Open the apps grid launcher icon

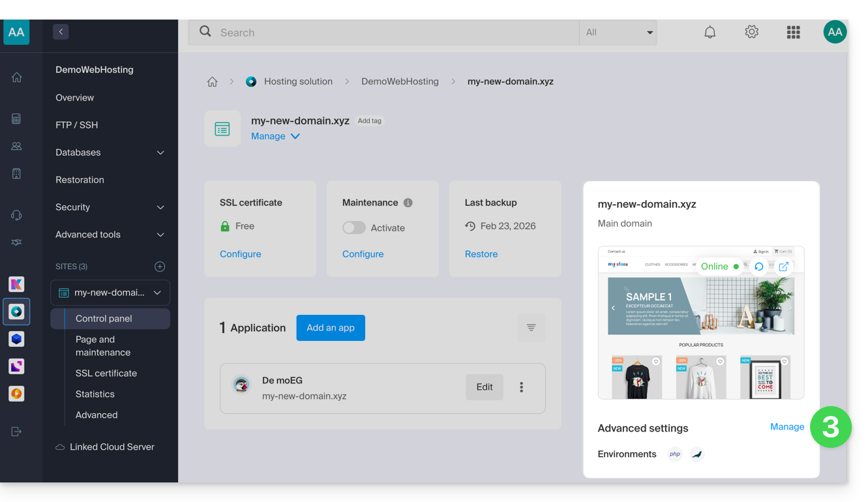coord(793,32)
